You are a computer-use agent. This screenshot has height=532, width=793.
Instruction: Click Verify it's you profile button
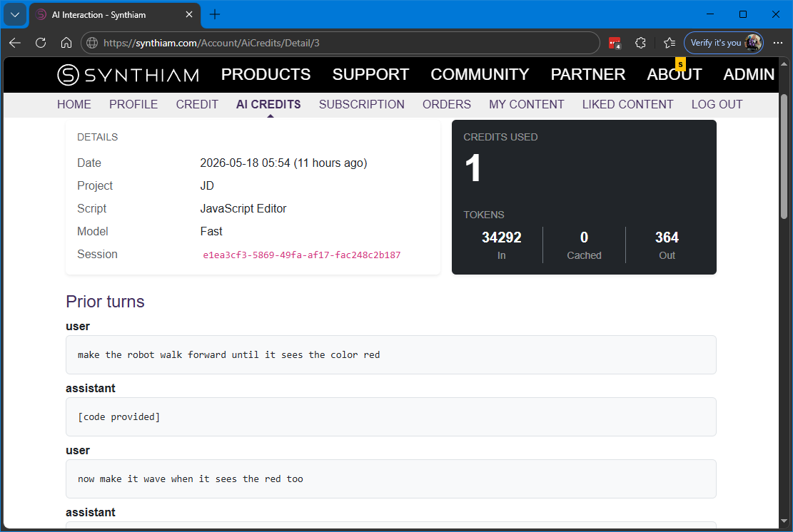coord(723,43)
